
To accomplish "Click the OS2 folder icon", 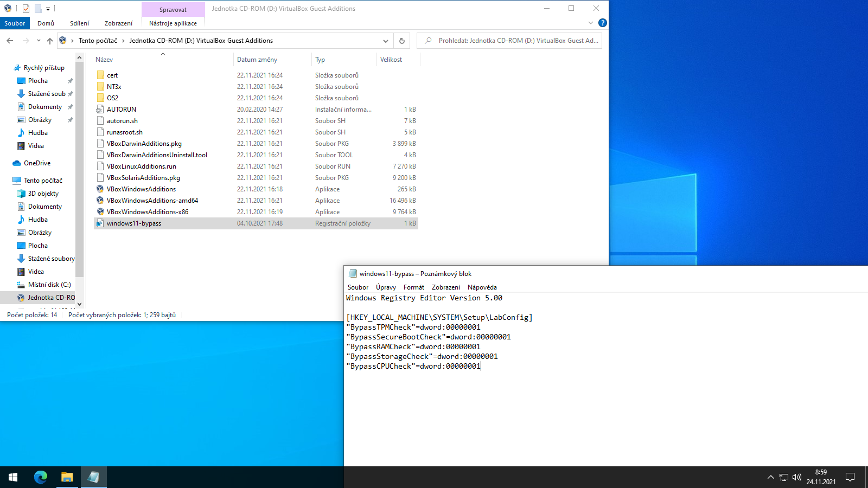I will [100, 98].
